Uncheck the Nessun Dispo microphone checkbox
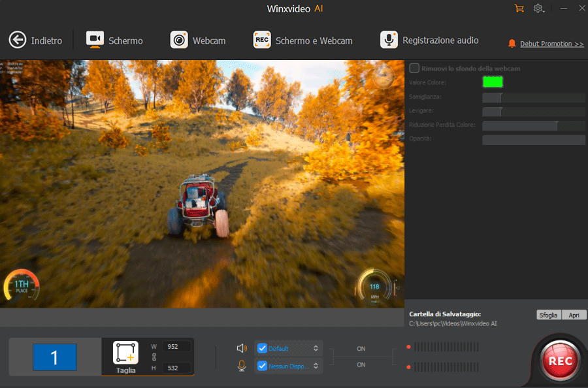The height and width of the screenshot is (388, 588). [262, 366]
